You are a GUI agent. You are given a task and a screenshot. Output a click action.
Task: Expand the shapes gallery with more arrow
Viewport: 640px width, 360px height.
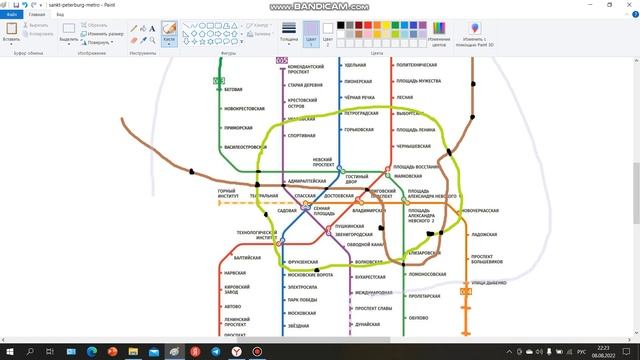click(242, 42)
